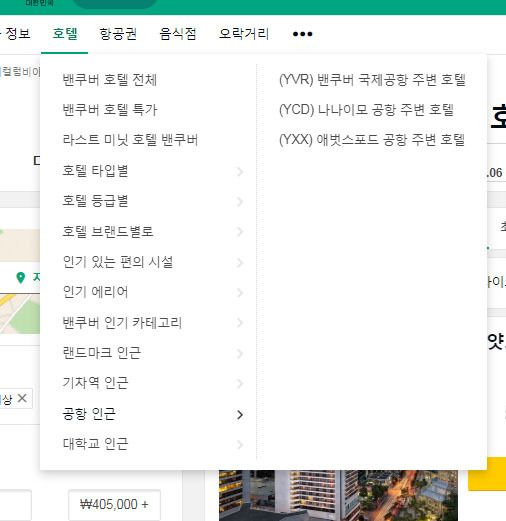Screen dimensions: 506x521
Task: Open the 오락거리 tab
Action: pos(244,34)
